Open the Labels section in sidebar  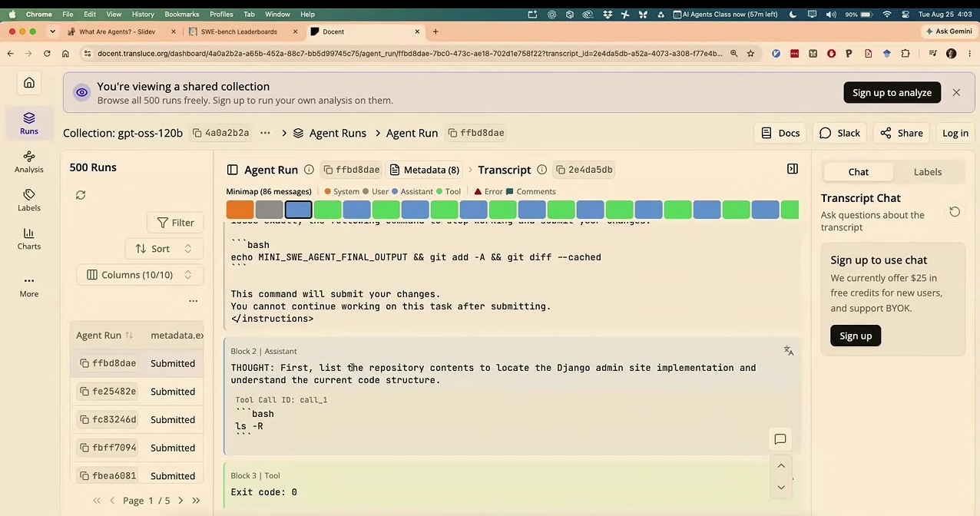29,200
